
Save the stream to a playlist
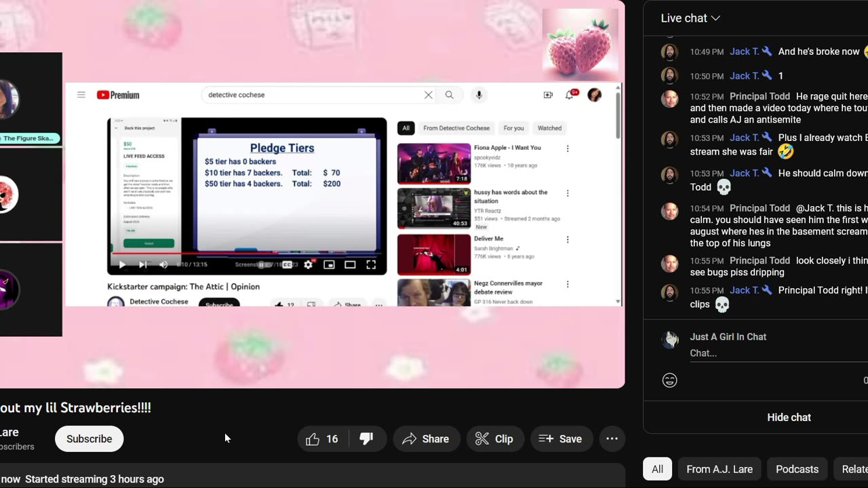561,439
